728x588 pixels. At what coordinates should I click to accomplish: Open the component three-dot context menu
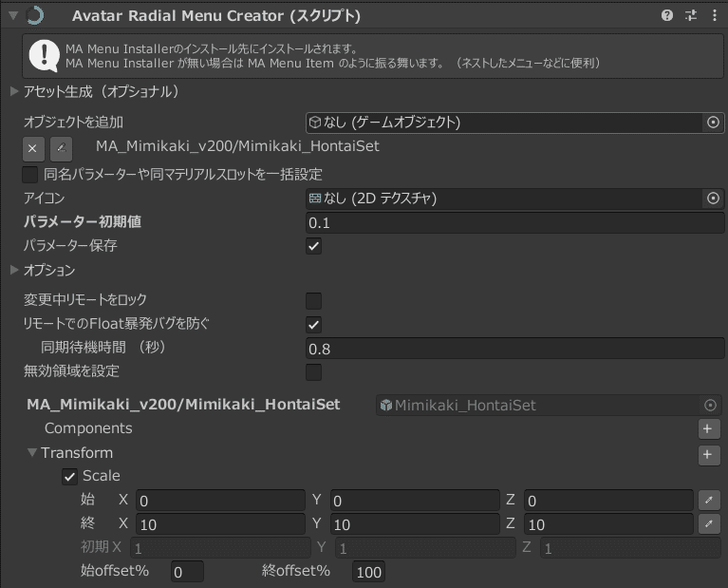click(714, 15)
